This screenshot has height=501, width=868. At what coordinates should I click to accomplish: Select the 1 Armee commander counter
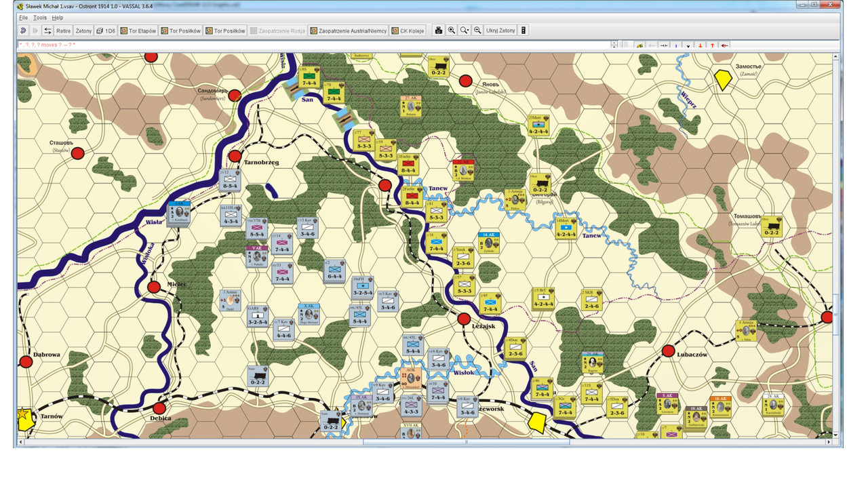[x=231, y=300]
